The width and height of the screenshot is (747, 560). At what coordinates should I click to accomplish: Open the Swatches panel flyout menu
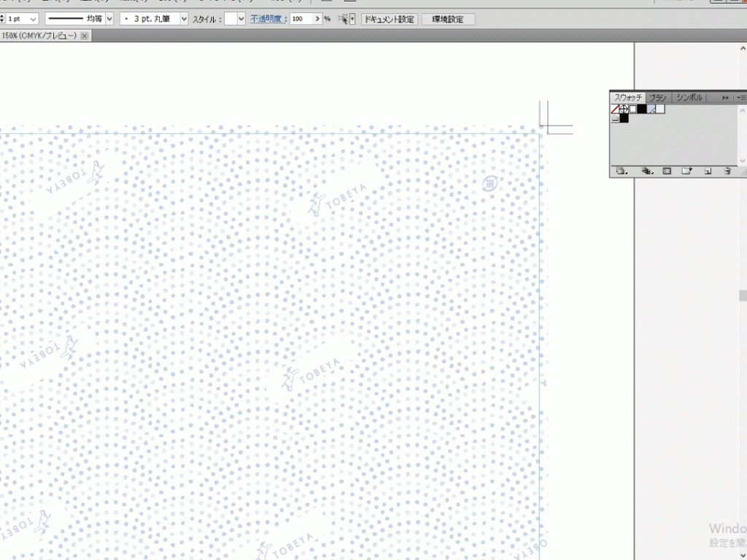coord(741,98)
